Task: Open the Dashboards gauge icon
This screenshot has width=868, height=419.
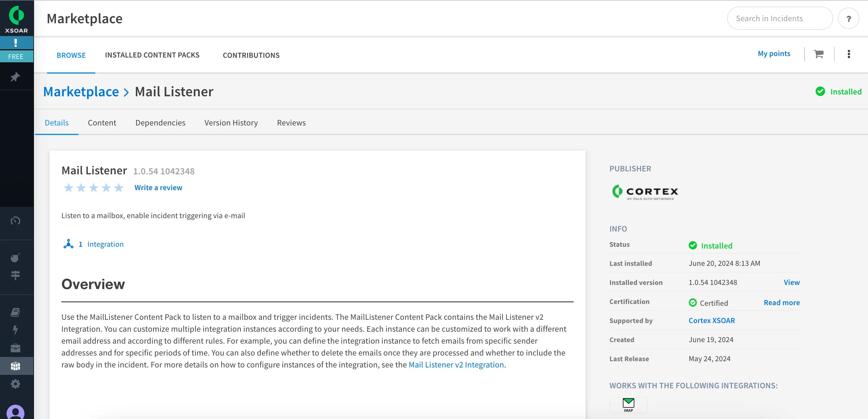Action: coord(15,221)
